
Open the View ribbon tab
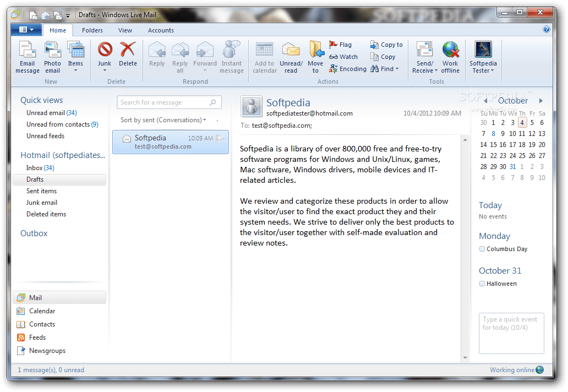(125, 30)
